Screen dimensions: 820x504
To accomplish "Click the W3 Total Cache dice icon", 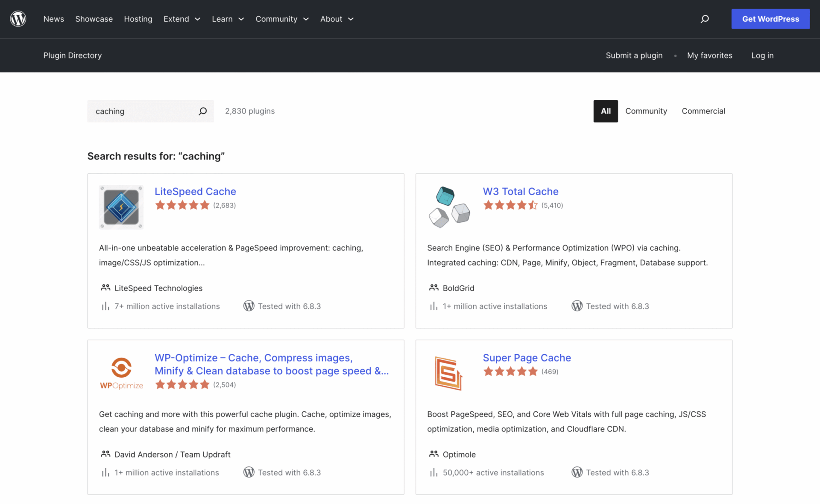I will [x=449, y=207].
